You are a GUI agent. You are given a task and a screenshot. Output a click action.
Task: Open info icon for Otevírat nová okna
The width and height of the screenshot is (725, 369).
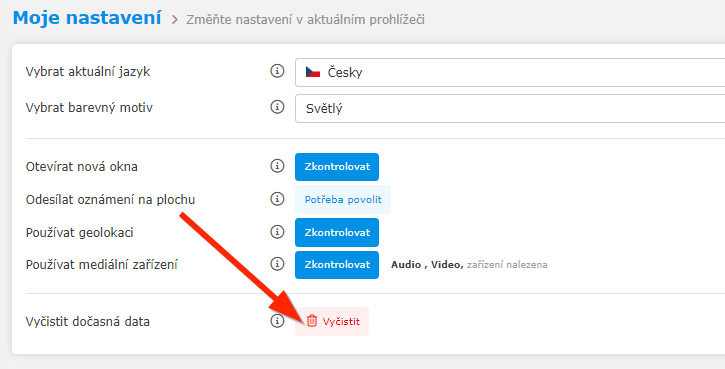coord(277,166)
